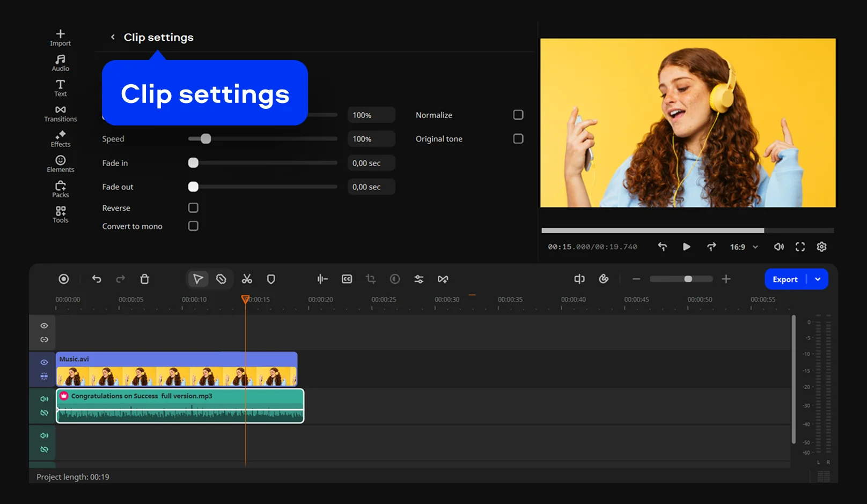Play the video preview
Viewport: 867px width, 504px height.
tap(686, 247)
